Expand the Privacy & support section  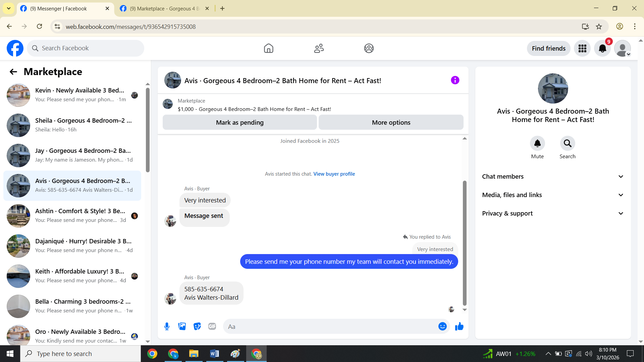click(x=553, y=214)
